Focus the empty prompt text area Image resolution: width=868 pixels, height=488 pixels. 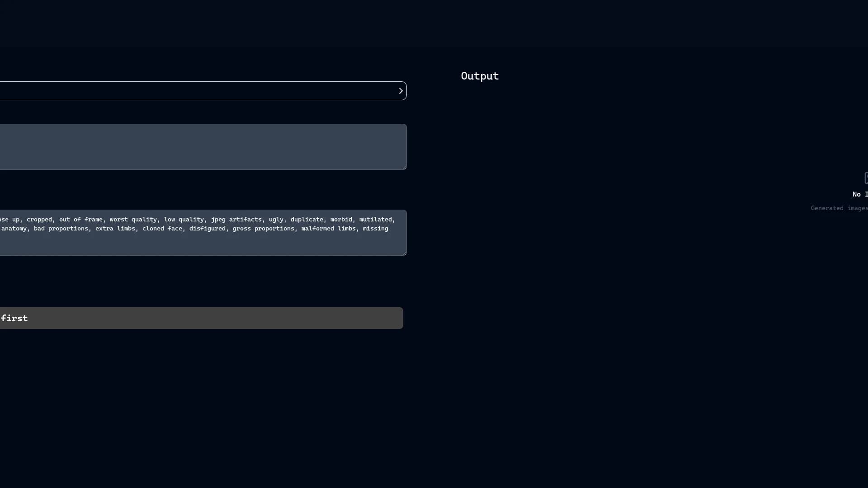tap(203, 147)
